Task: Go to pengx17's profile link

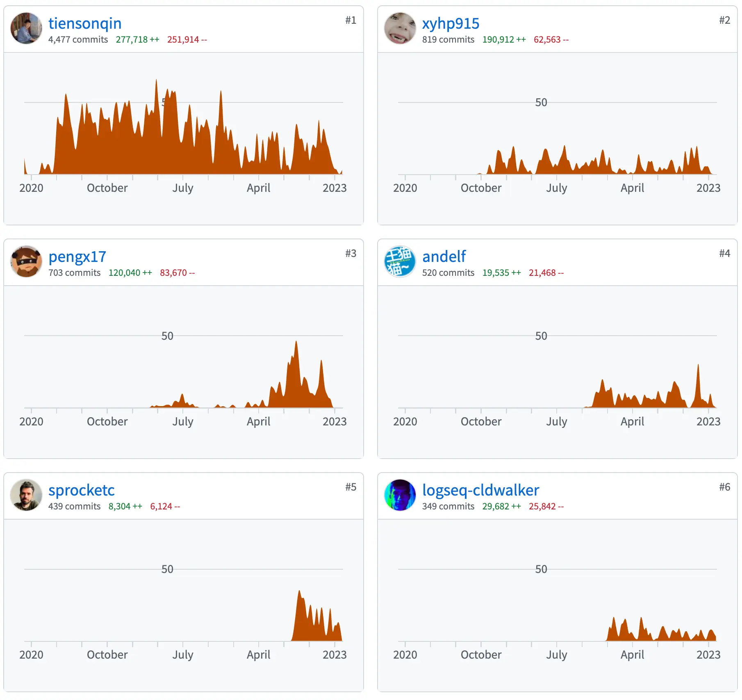Action: click(77, 257)
